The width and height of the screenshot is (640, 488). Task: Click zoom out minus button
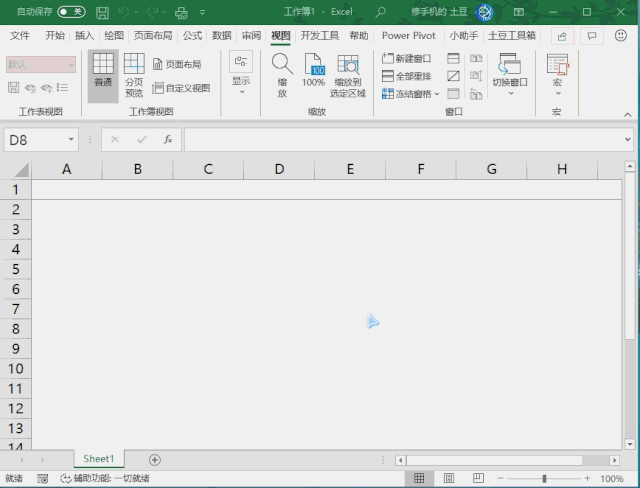tap(500, 478)
